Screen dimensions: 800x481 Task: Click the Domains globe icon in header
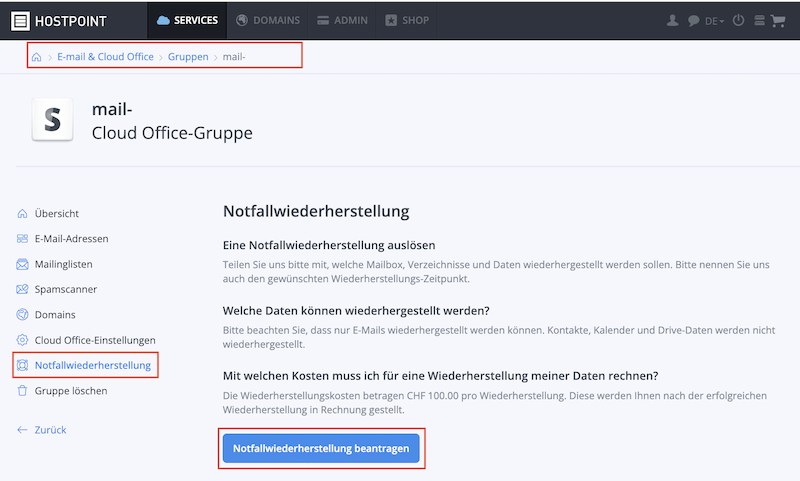point(242,20)
